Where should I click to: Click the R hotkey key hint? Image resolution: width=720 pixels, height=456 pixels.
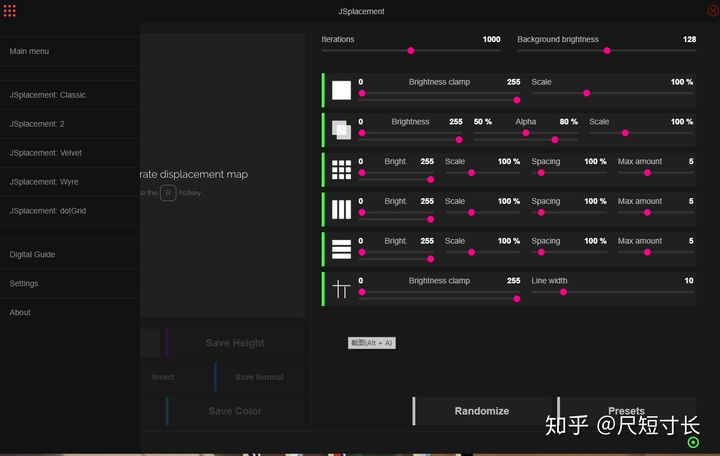[x=168, y=193]
